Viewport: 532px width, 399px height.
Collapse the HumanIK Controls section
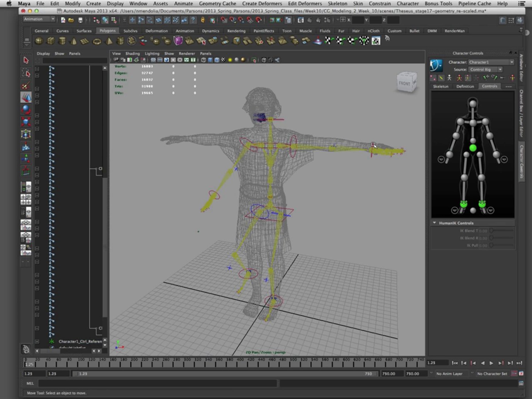coord(434,223)
